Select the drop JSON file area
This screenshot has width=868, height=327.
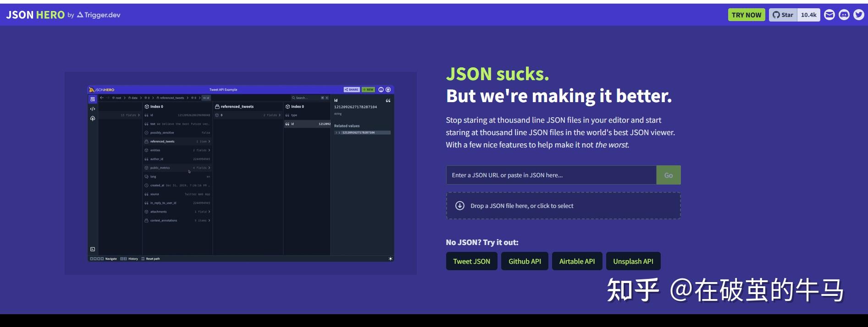563,206
